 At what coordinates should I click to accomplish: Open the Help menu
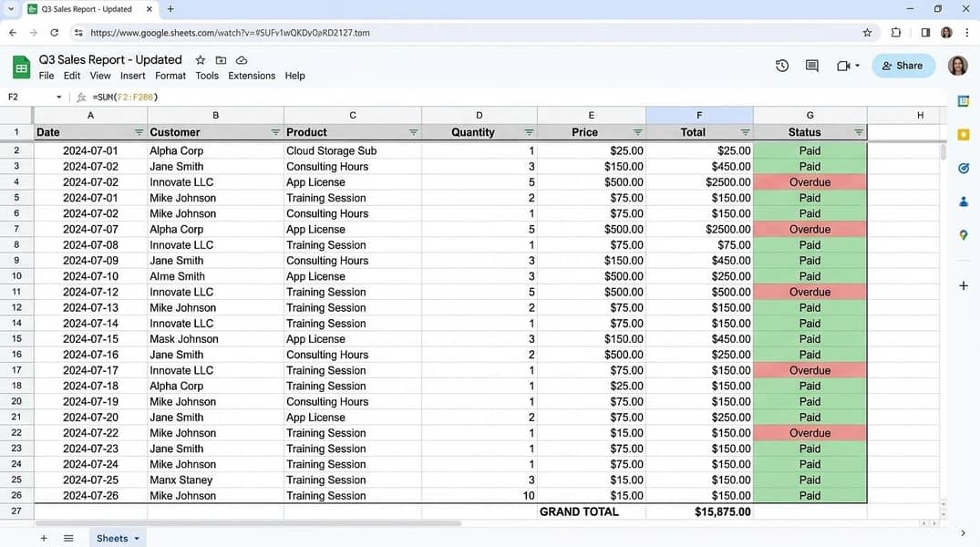click(x=295, y=76)
